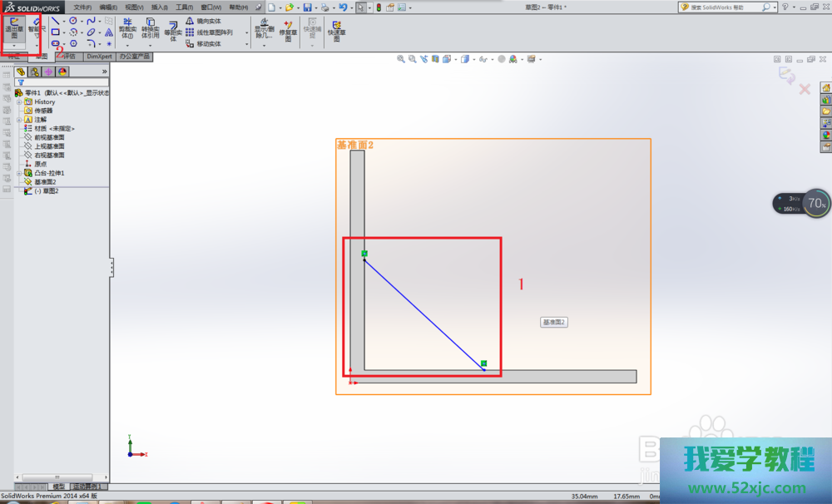Open the Appearances tab in task pane

[825, 135]
